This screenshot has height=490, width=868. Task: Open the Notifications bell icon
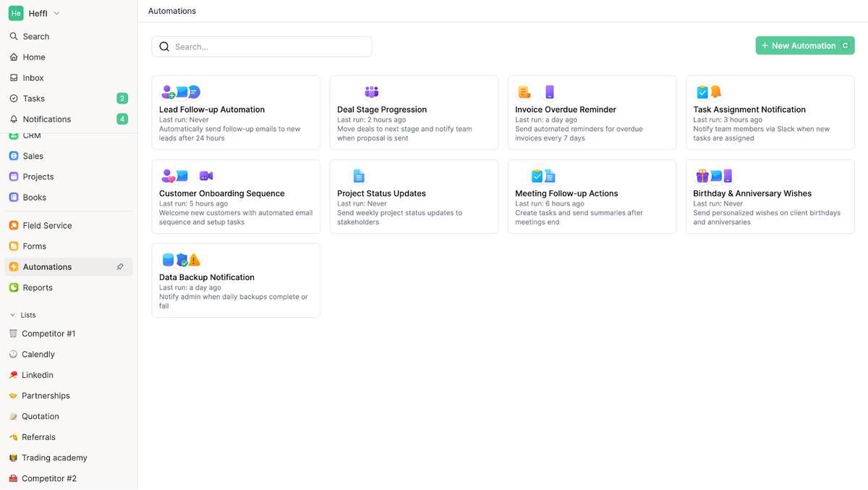pos(14,119)
